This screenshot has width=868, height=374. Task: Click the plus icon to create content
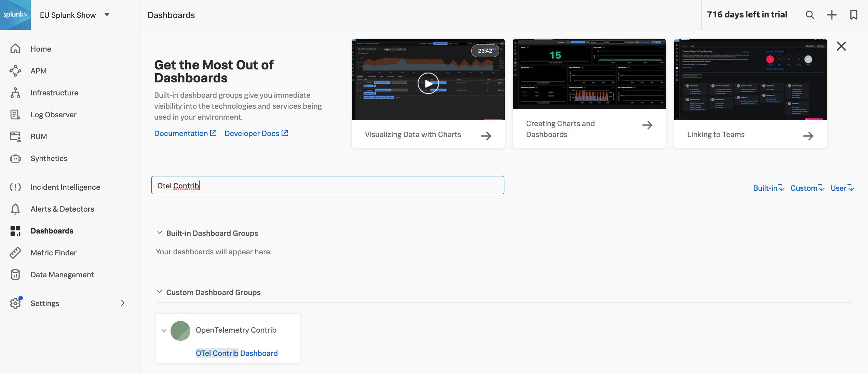tap(831, 15)
